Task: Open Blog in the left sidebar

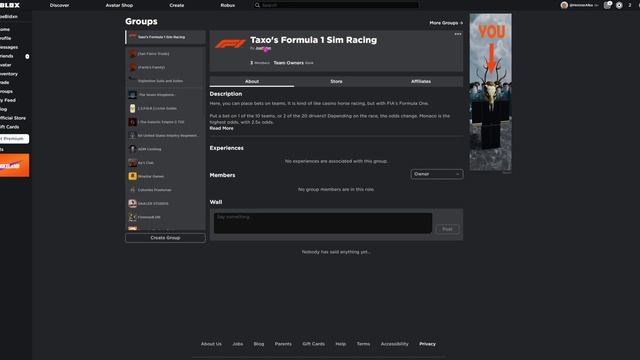Action: (x=4, y=109)
